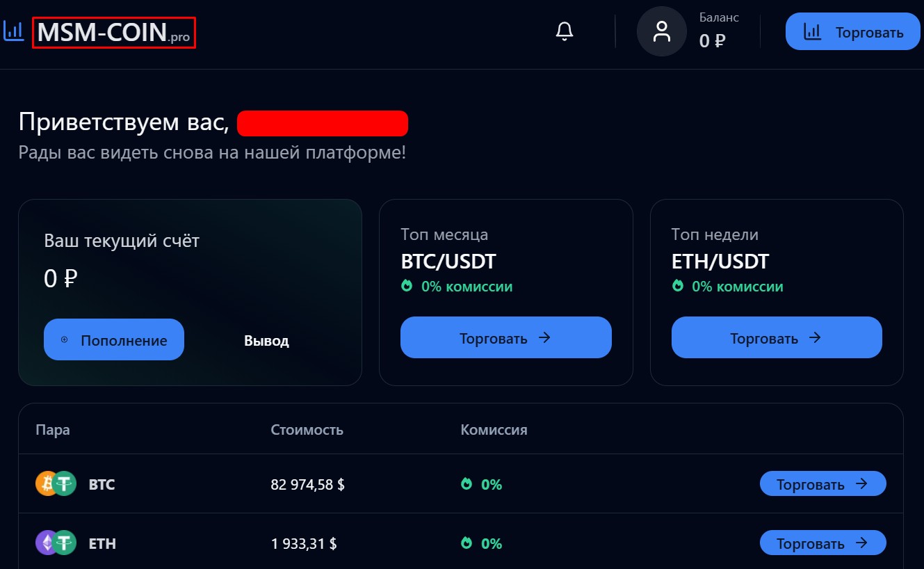The width and height of the screenshot is (924, 569).
Task: Click the notification bell icon
Action: (565, 31)
